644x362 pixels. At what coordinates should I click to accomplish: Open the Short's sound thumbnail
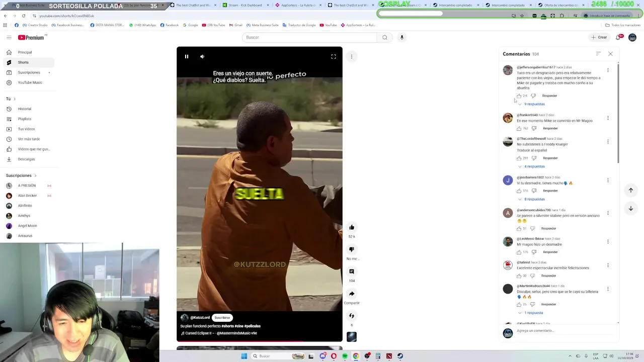[x=352, y=337]
